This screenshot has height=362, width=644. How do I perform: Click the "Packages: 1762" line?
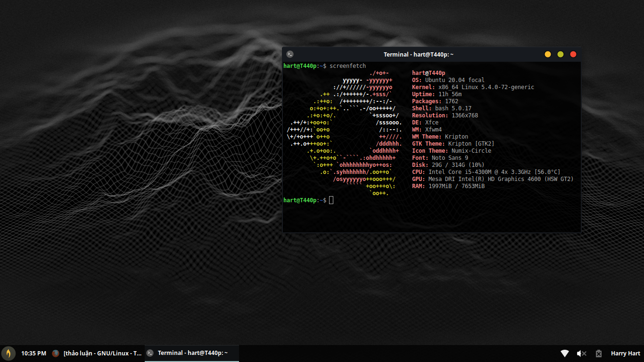[x=435, y=101]
